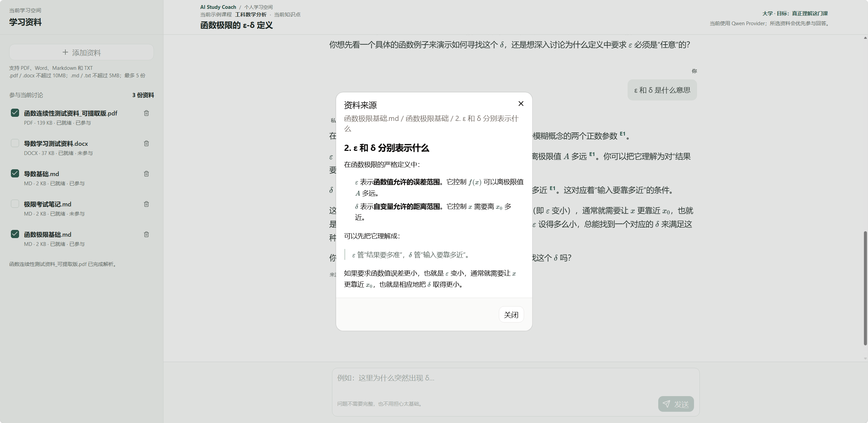Image resolution: width=868 pixels, height=423 pixels.
Task: Close the 资料来源 dialog with X icon
Action: tap(521, 104)
